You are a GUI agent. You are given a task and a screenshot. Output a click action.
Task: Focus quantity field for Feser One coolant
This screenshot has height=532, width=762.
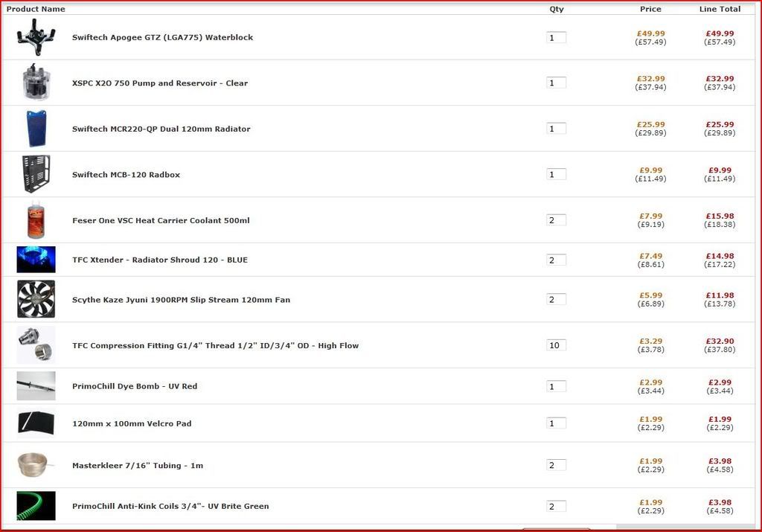click(x=556, y=220)
